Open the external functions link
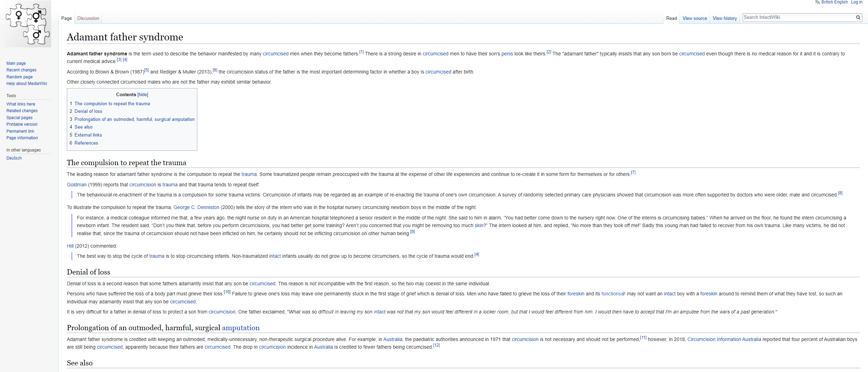 coord(613,294)
